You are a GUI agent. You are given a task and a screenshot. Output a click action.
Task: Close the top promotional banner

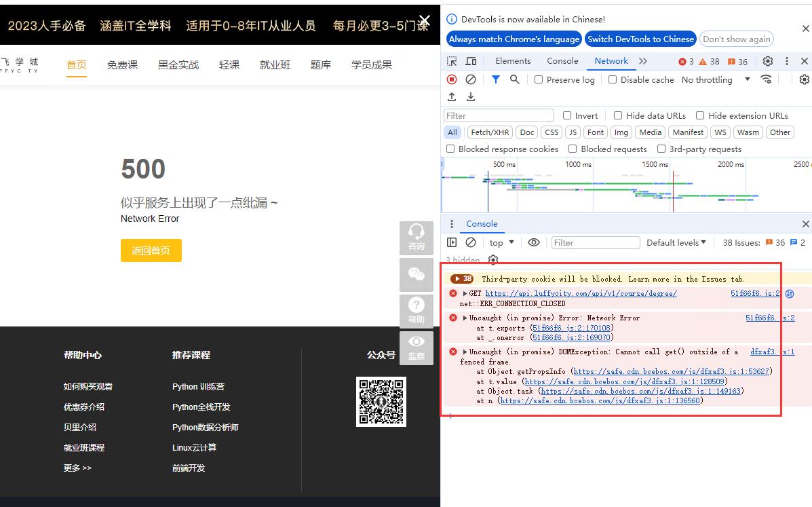[425, 20]
